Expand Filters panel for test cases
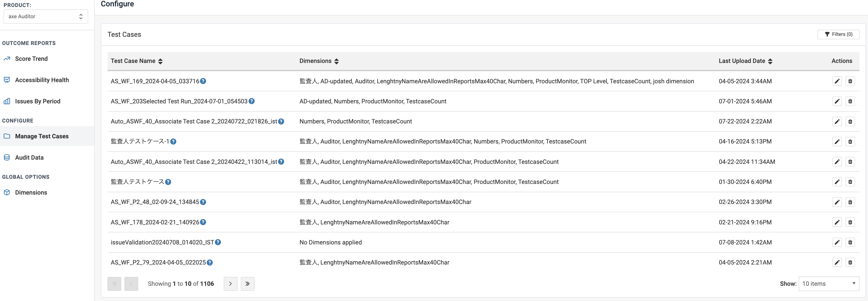The width and height of the screenshot is (868, 301). click(838, 34)
